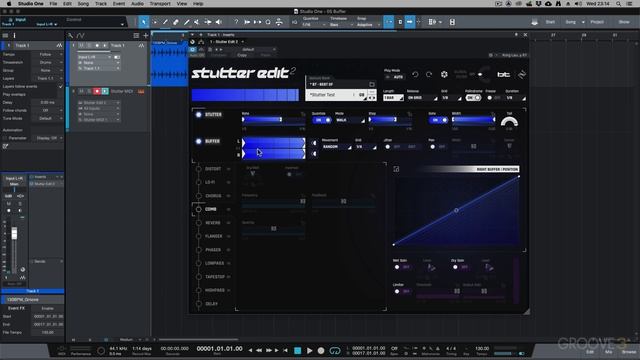Image resolution: width=640 pixels, height=360 pixels.
Task: Open the Buffer Movement dropdown showing RANDOM
Action: click(x=337, y=147)
